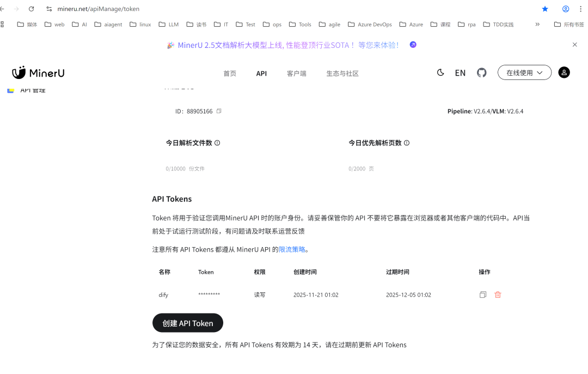Click the dify token name cell
The height and width of the screenshot is (374, 588).
click(x=163, y=295)
